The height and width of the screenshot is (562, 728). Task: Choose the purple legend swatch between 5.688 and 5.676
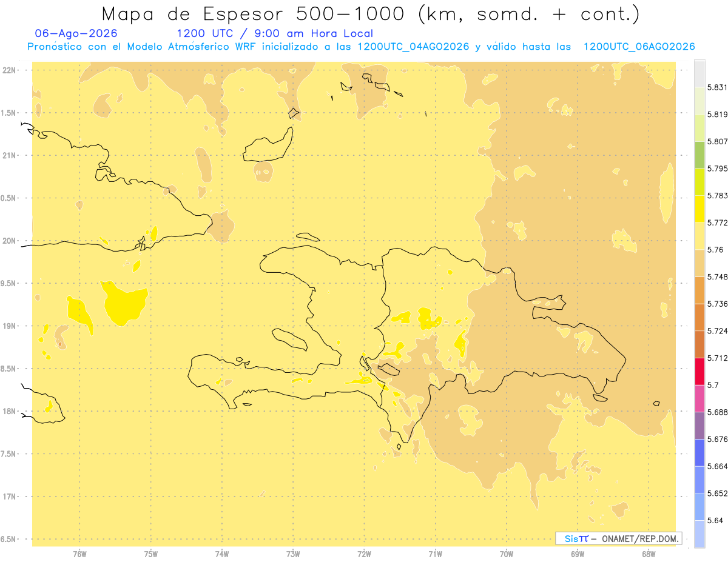[x=699, y=425]
